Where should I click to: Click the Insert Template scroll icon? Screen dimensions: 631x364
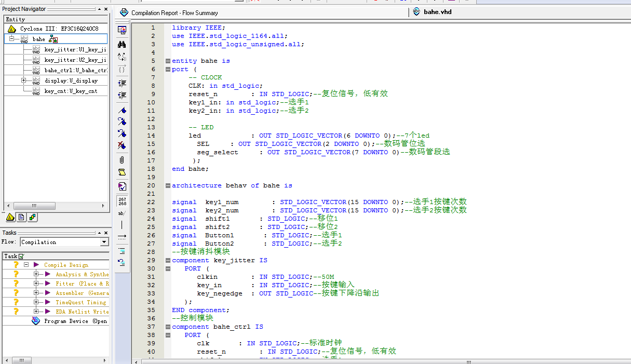pos(122,172)
